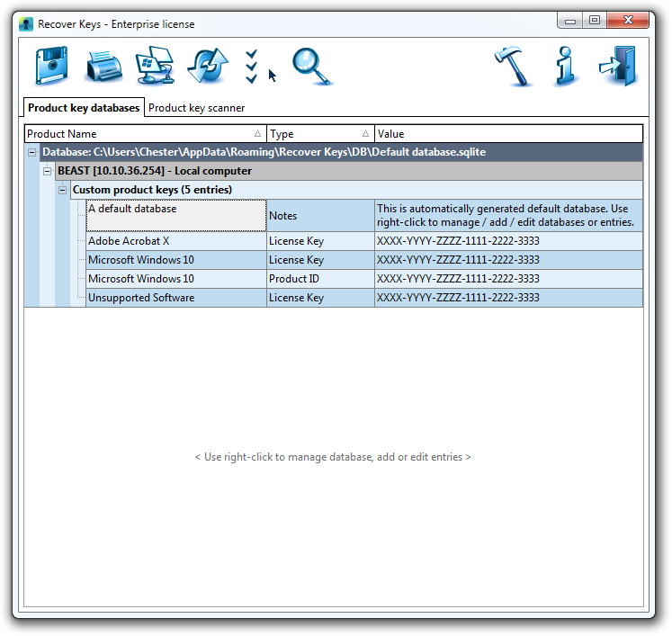Viewport: 672px width, 636px height.
Task: Click the Exit door icon
Action: click(618, 66)
